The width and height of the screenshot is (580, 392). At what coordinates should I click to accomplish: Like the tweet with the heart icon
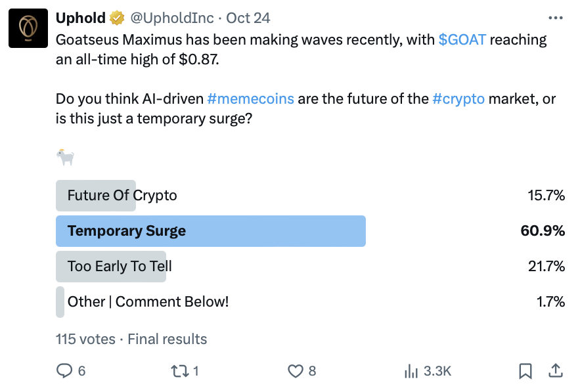pyautogui.click(x=296, y=371)
